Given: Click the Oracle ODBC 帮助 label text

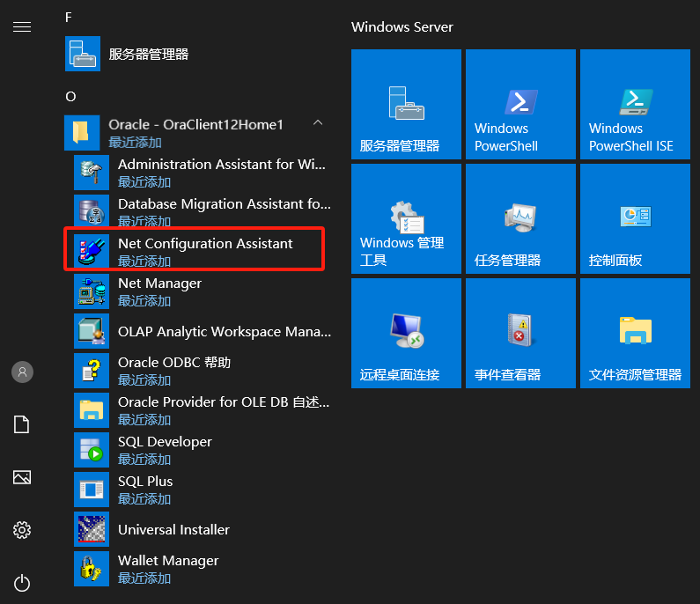Looking at the screenshot, I should (x=174, y=363).
